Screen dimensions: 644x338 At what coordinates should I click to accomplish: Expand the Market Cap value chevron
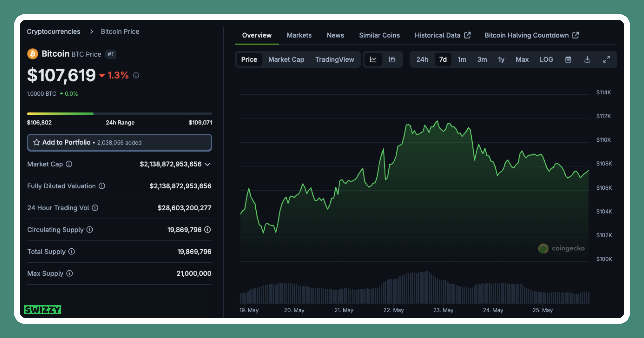208,164
